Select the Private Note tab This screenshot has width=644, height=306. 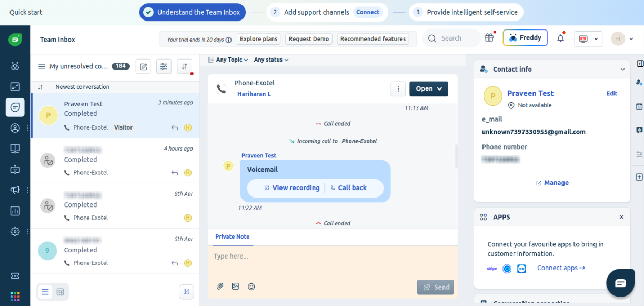pos(233,237)
